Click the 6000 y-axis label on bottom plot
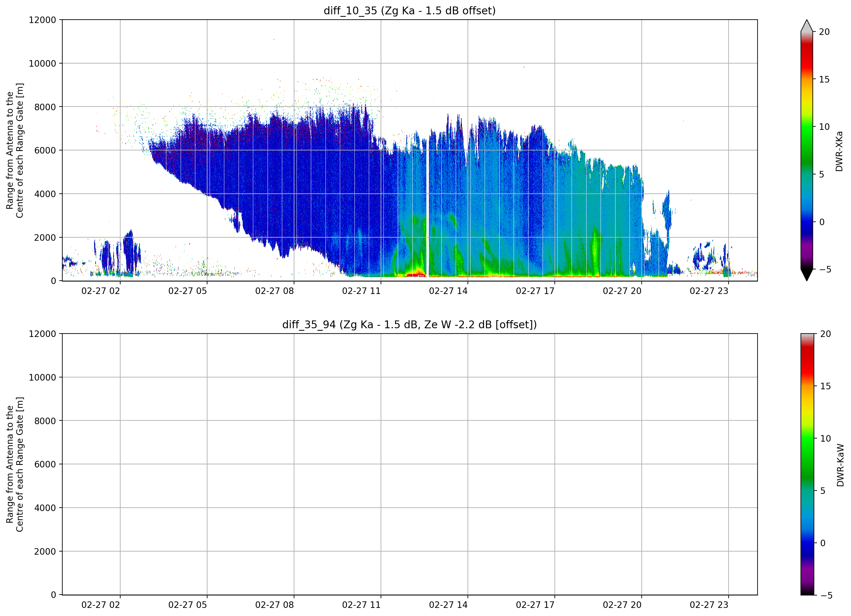Image resolution: width=851 pixels, height=616 pixels. click(45, 464)
